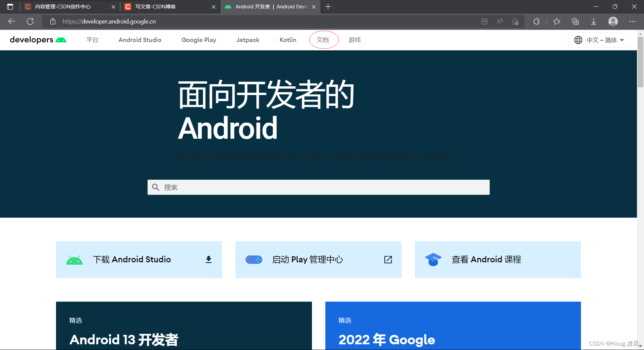Click the browser address bar URL
The image size is (644, 350).
[109, 21]
